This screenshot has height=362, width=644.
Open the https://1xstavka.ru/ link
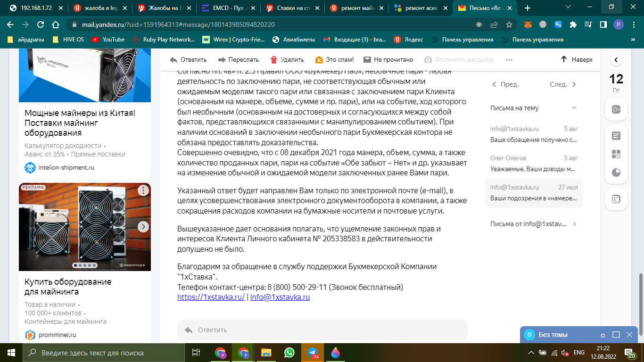click(211, 297)
